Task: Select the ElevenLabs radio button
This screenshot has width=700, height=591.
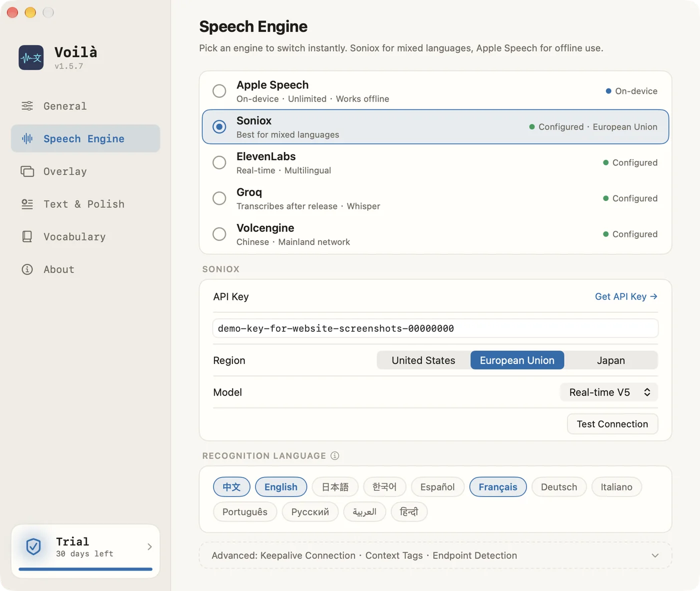Action: tap(219, 162)
